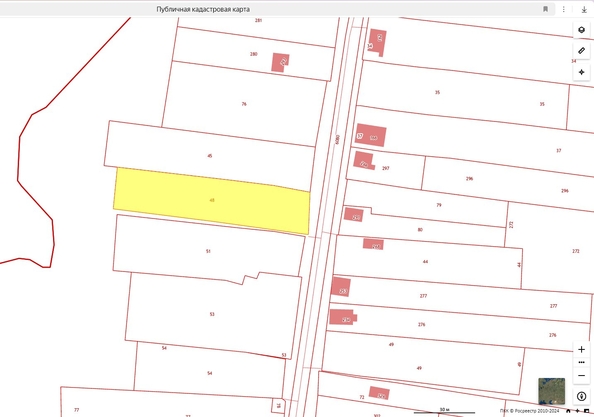Click the small star icon in the footer
Viewport: 594px width, 417px height.
click(577, 411)
